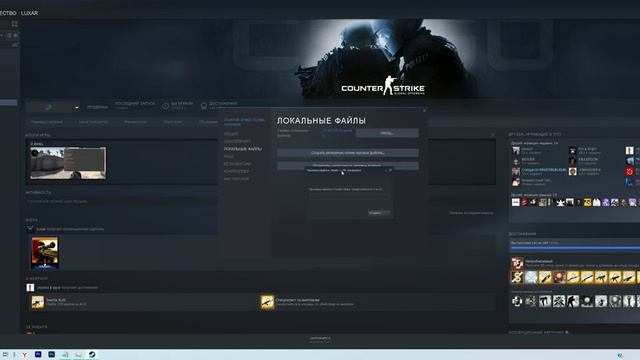This screenshot has height=360, width=640.
Task: Open the Steam app in the taskbar
Action: click(x=92, y=354)
